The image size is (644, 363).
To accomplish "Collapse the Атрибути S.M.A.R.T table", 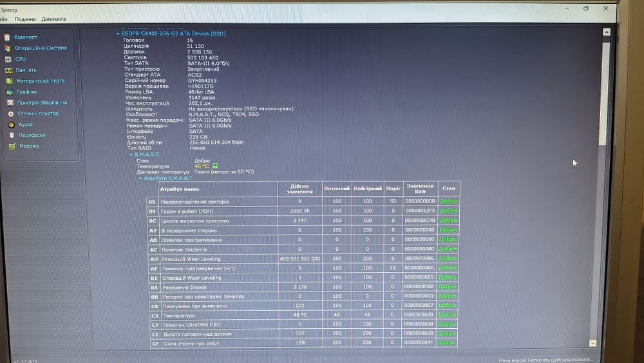I will pos(140,179).
